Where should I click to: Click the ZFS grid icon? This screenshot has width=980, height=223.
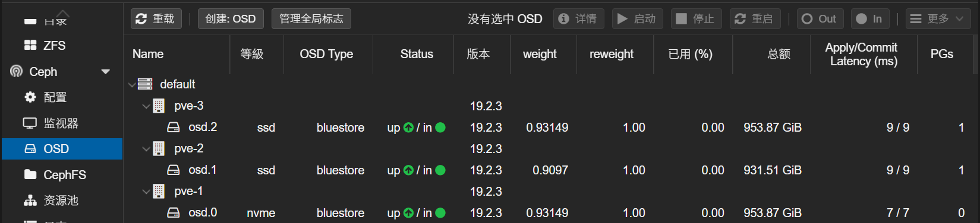pyautogui.click(x=30, y=46)
